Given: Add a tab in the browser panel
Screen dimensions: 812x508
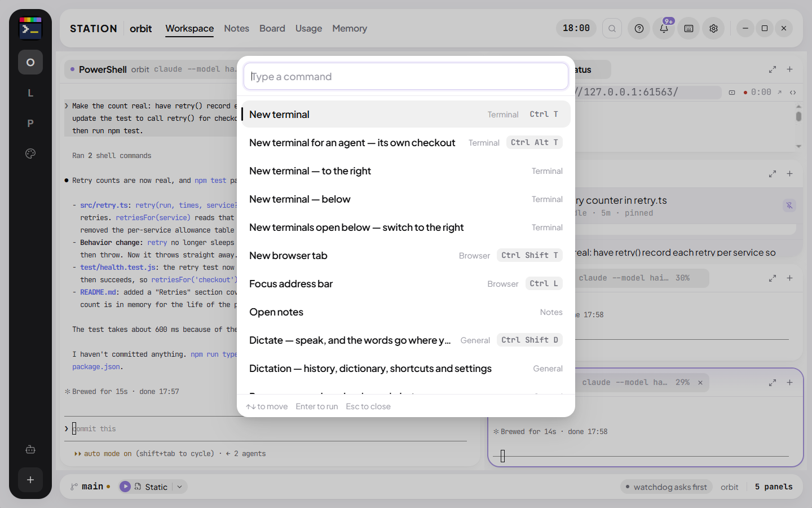Looking at the screenshot, I should (x=790, y=69).
